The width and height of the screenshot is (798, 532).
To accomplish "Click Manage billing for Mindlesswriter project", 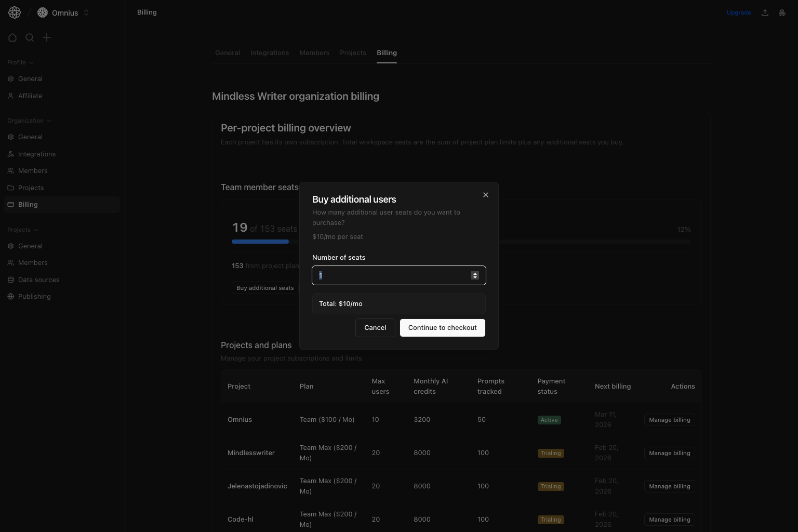I will [669, 453].
